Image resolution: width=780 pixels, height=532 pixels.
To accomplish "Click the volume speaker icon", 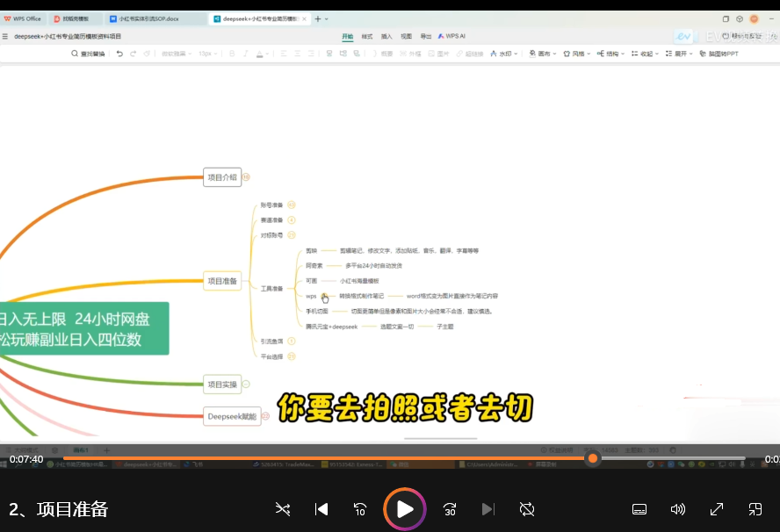I will 677,509.
